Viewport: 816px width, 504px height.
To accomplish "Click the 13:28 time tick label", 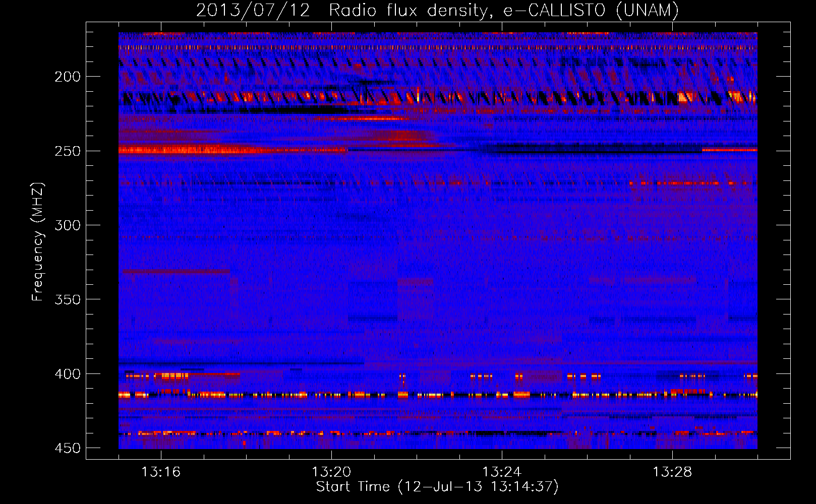I will click(672, 472).
